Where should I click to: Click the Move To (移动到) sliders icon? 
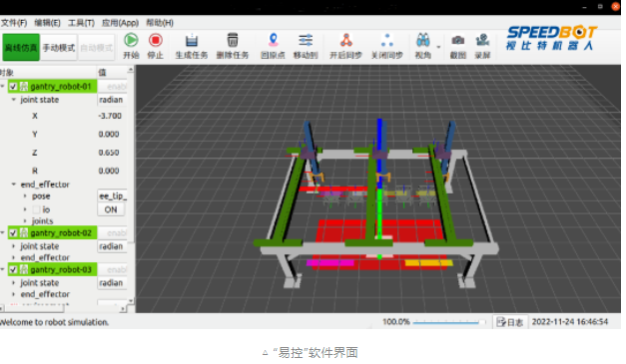pos(306,40)
